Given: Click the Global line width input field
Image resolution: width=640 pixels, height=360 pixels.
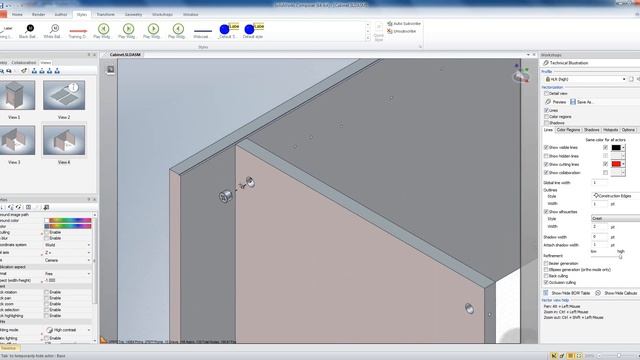Looking at the screenshot, I should click(600, 183).
